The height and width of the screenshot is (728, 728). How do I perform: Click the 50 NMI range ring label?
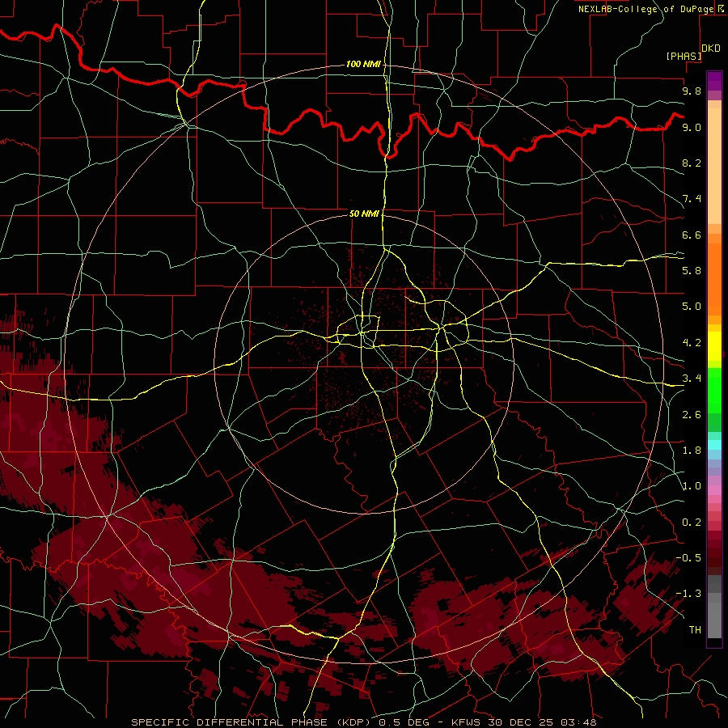tap(364, 214)
